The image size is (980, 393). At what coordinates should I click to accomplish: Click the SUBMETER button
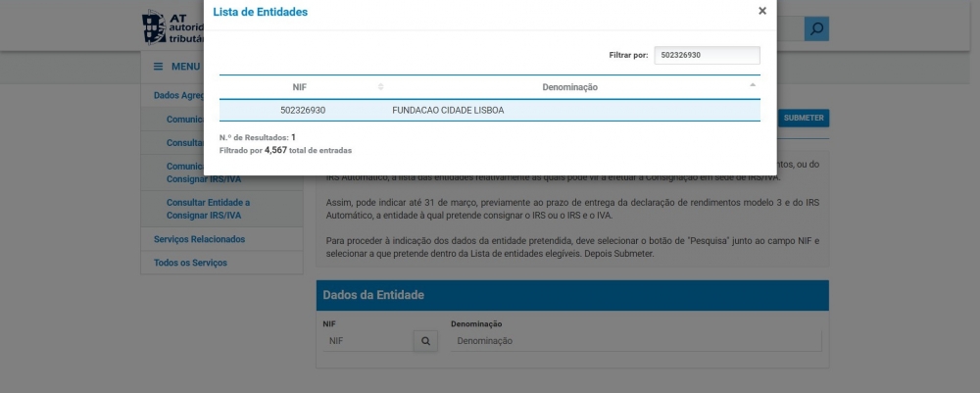tap(804, 118)
